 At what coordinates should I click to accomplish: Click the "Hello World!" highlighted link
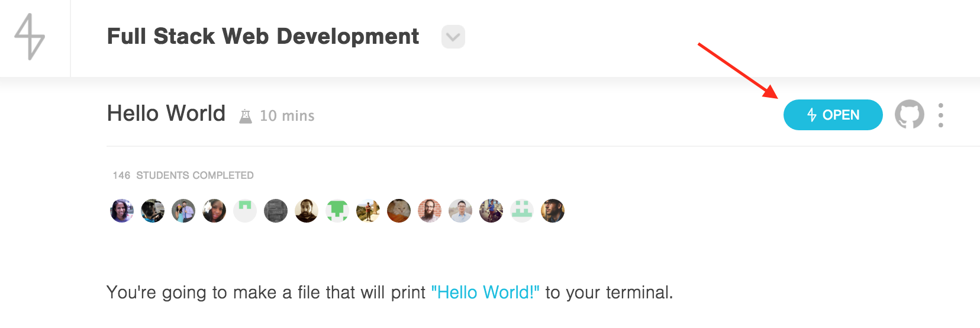(x=485, y=292)
